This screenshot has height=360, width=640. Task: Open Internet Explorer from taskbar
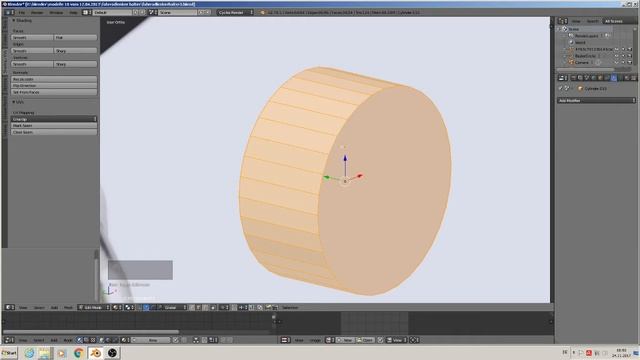pyautogui.click(x=29, y=353)
